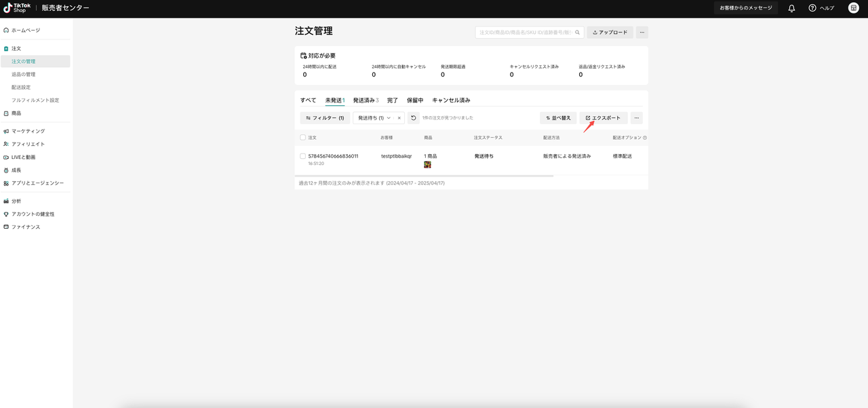The image size is (868, 408).
Task: Click the home icon beside ホームページ
Action: coord(6,31)
